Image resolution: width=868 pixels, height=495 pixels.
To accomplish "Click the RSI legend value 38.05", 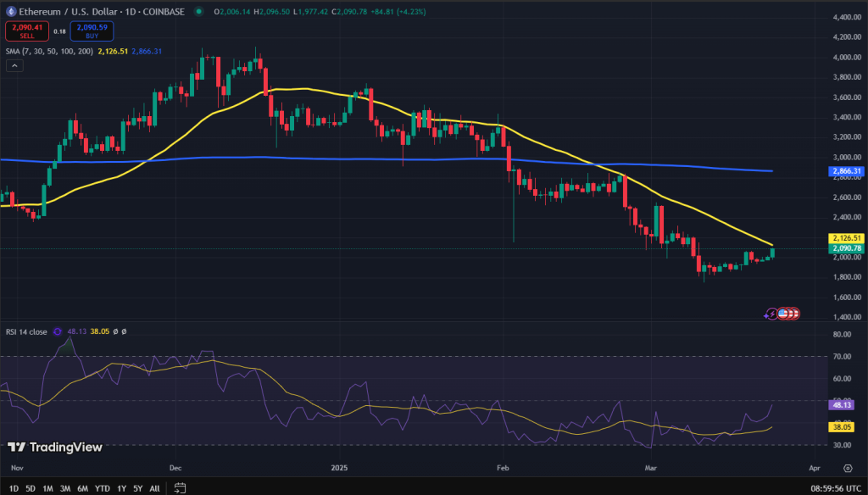I will click(x=100, y=331).
